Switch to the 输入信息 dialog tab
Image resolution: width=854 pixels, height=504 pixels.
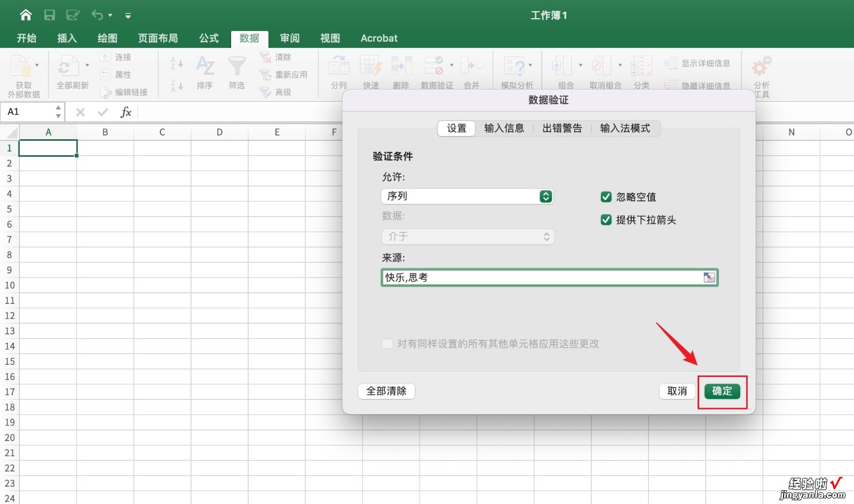[504, 129]
